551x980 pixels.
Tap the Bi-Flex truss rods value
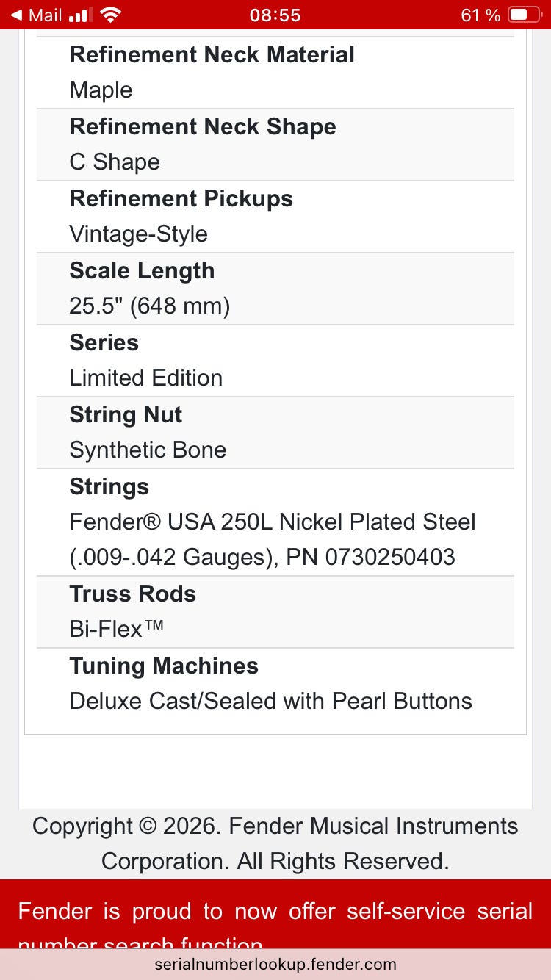coord(116,629)
